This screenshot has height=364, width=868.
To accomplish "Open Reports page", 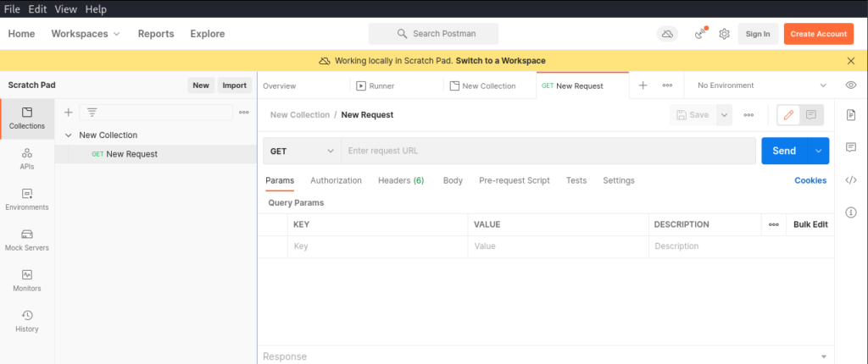I will coord(156,34).
